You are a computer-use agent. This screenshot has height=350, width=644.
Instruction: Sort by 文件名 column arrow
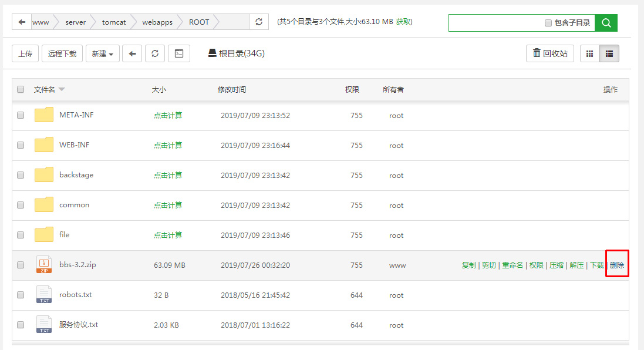point(62,90)
